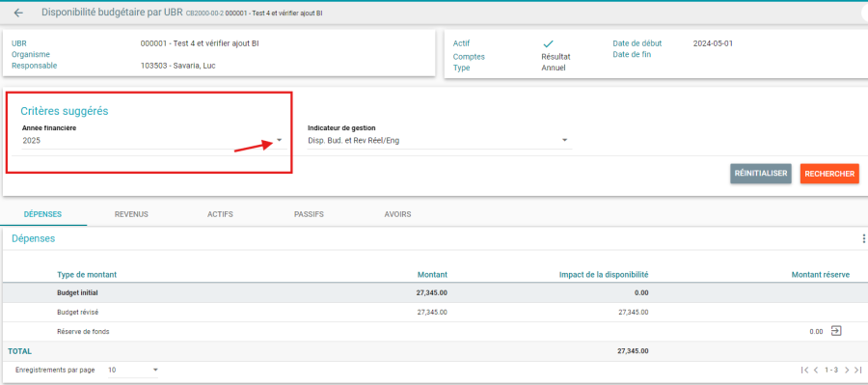
Task: Select the Budget révisé row label
Action: tap(77, 312)
